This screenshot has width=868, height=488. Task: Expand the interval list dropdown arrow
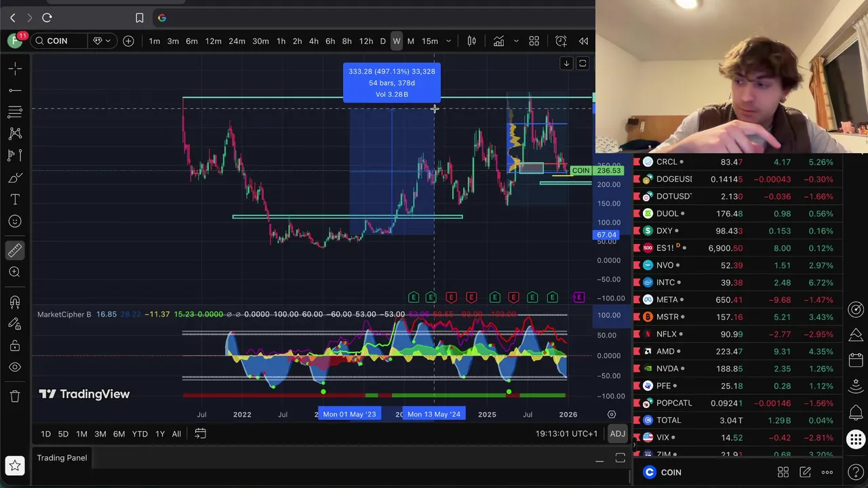(x=448, y=41)
